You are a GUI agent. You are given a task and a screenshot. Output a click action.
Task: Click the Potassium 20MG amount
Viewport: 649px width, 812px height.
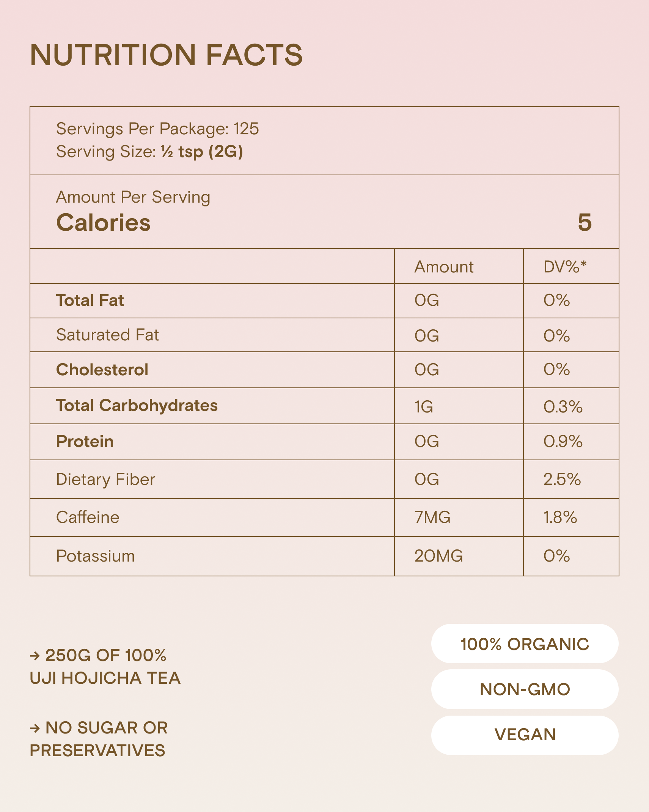click(438, 556)
